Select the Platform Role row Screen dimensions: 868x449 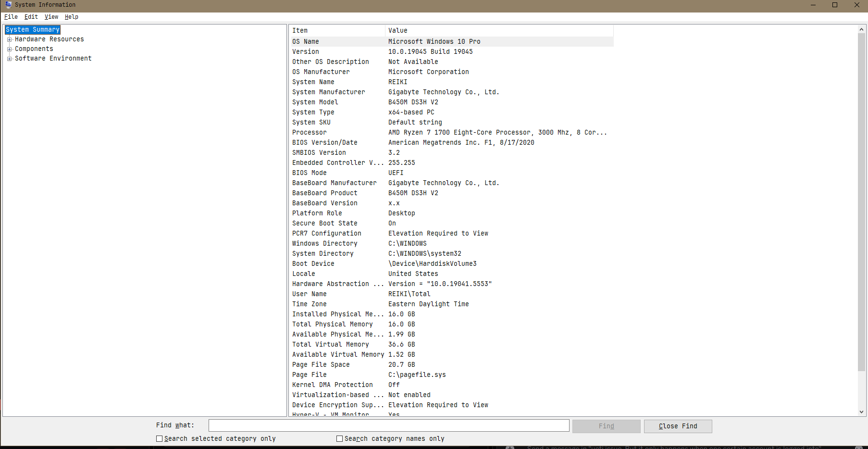(451, 213)
